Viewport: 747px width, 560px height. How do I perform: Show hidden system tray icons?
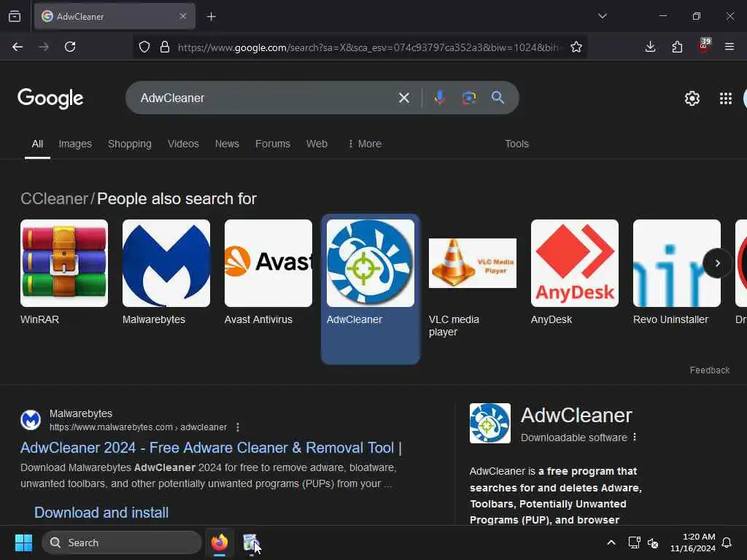[611, 542]
